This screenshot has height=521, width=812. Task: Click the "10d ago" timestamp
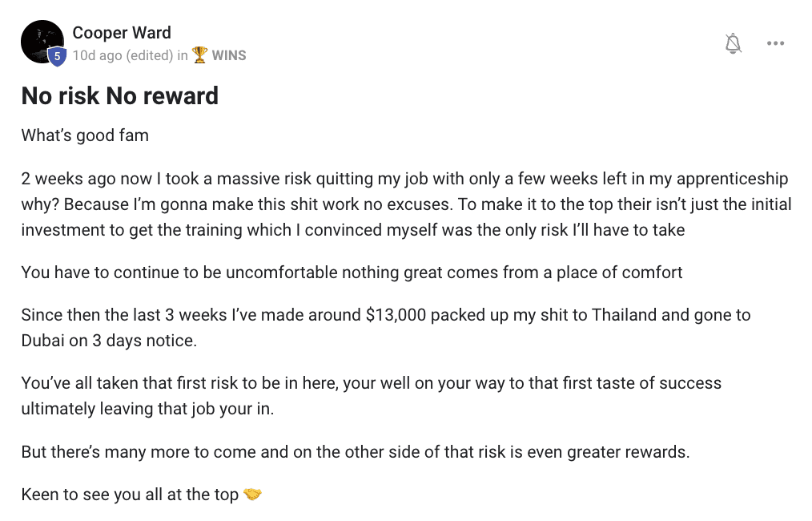(98, 55)
